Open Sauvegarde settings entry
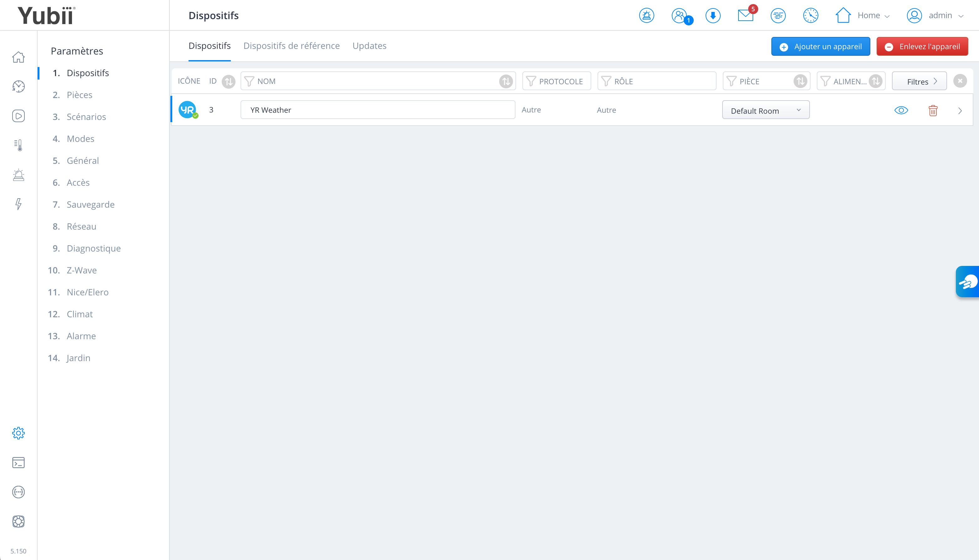Image resolution: width=979 pixels, height=560 pixels. tap(91, 204)
